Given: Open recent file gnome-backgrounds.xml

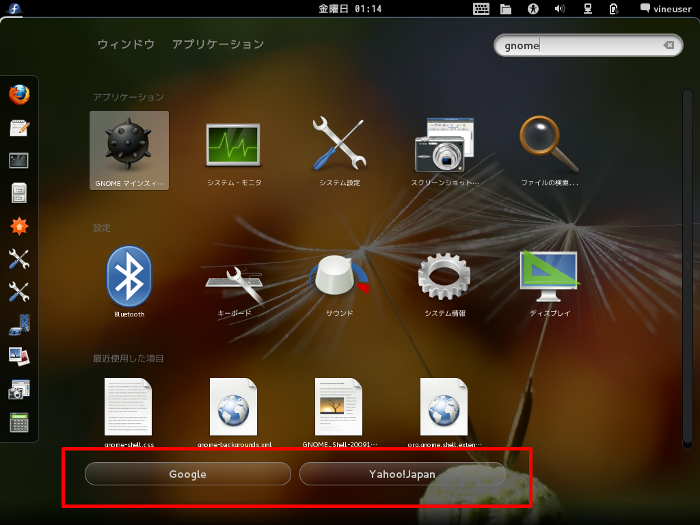Looking at the screenshot, I should (234, 412).
